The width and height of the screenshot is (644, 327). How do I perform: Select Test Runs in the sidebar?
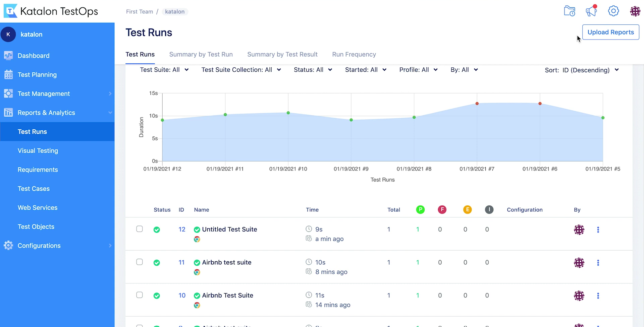pyautogui.click(x=57, y=132)
